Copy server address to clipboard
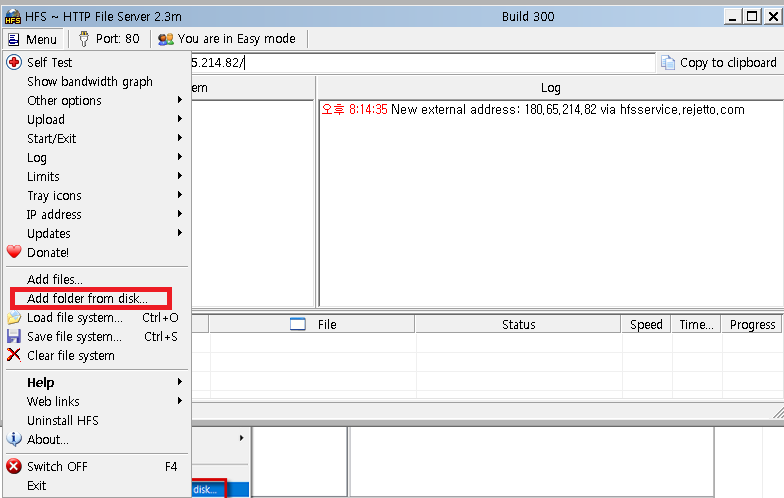 click(719, 62)
